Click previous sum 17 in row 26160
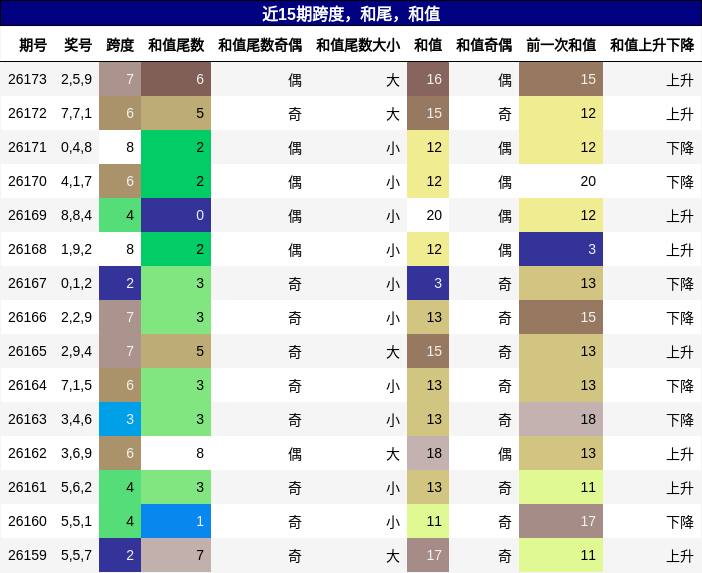This screenshot has width=702, height=573. [x=561, y=522]
